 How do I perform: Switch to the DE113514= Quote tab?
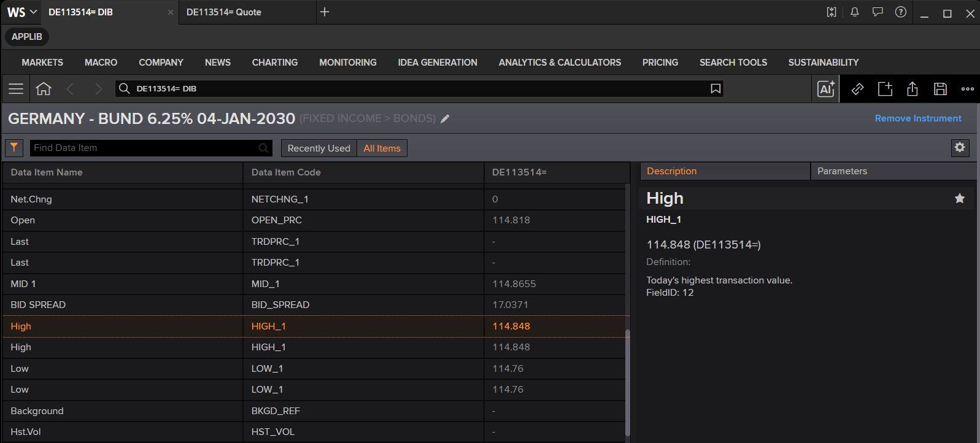224,12
